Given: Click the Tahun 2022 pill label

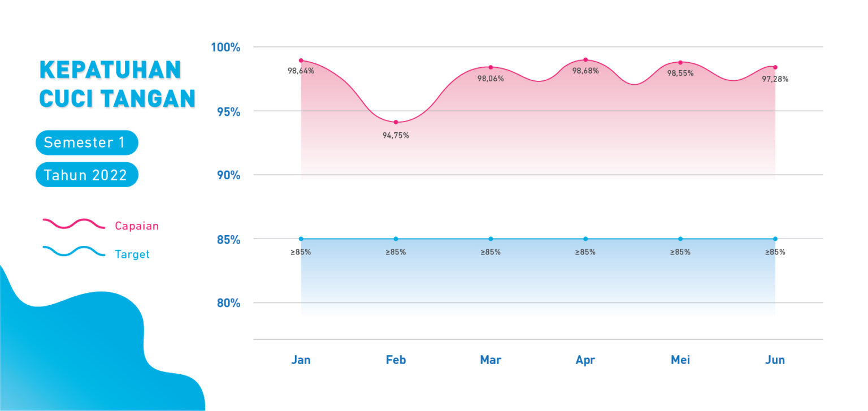Looking at the screenshot, I should 86,175.
